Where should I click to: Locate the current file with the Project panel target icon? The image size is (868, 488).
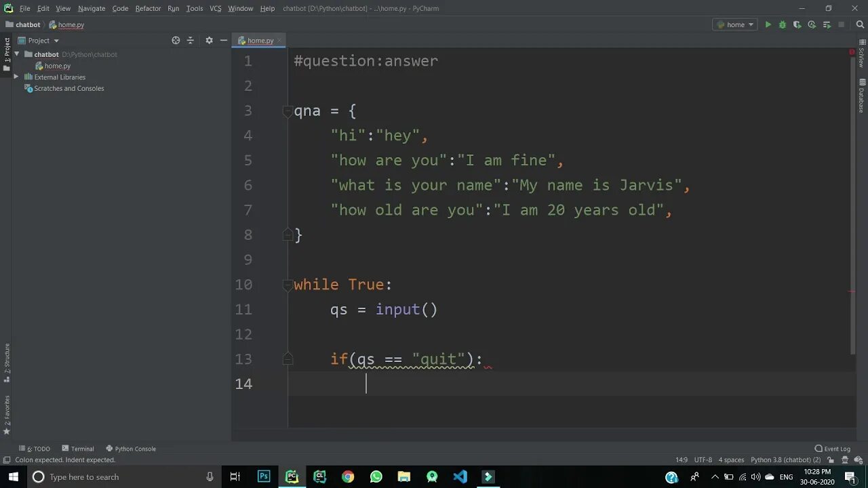(176, 40)
